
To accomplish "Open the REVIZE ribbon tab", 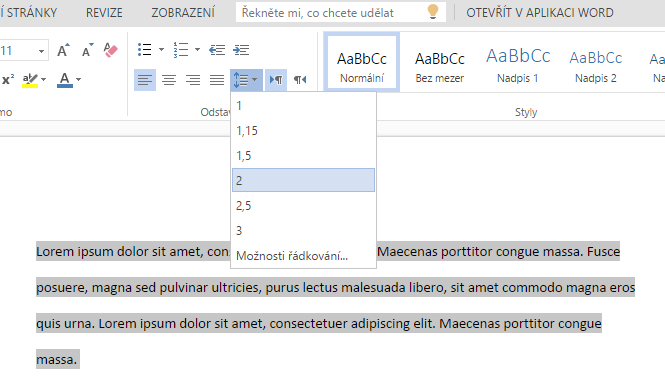I will (104, 13).
